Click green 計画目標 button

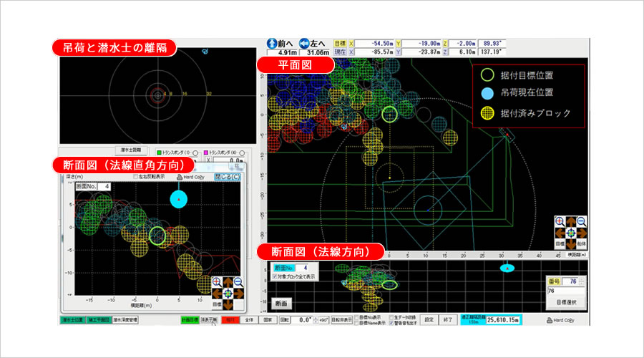coord(190,320)
